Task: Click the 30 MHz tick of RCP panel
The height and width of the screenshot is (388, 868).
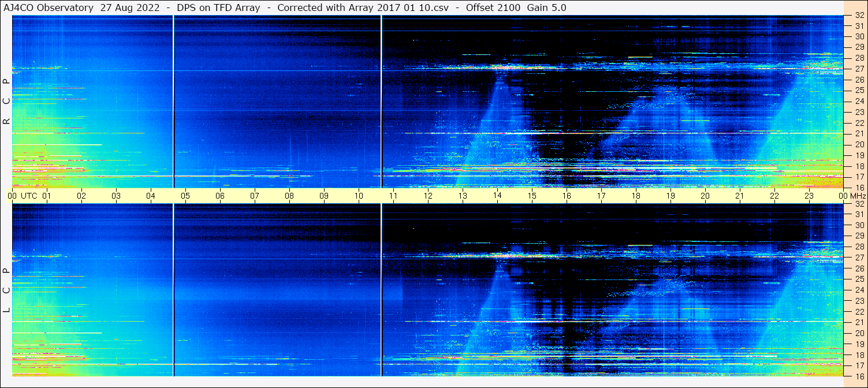Action: click(x=859, y=36)
